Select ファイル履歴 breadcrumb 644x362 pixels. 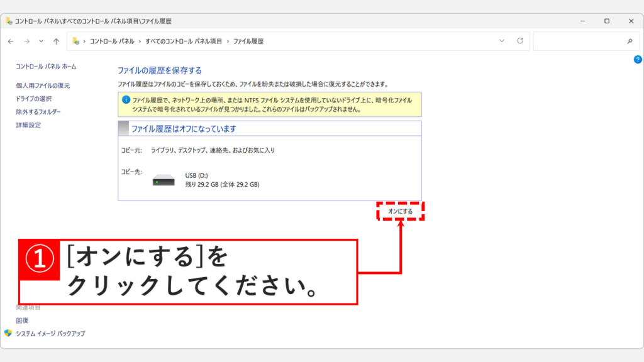point(248,41)
